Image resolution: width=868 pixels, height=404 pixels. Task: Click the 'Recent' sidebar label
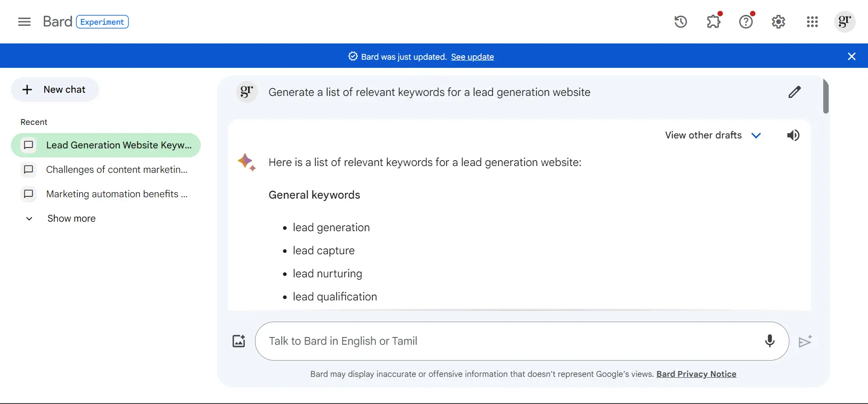coord(34,122)
